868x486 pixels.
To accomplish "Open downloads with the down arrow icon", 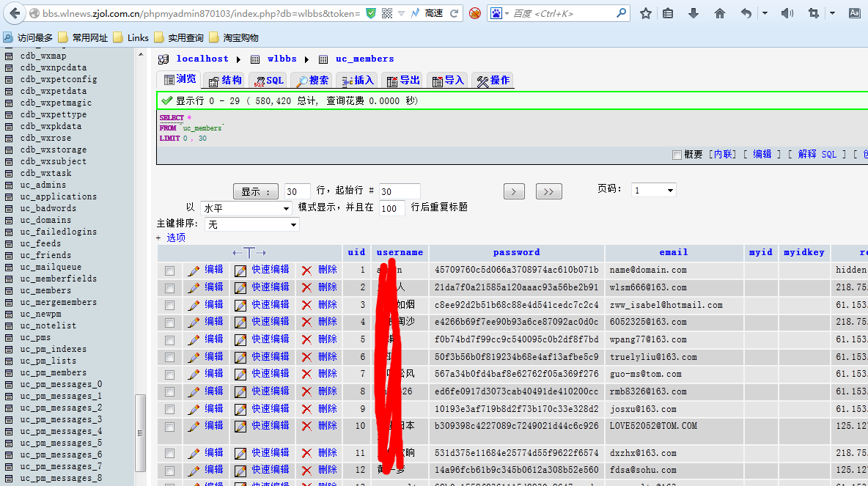I will pyautogui.click(x=693, y=13).
